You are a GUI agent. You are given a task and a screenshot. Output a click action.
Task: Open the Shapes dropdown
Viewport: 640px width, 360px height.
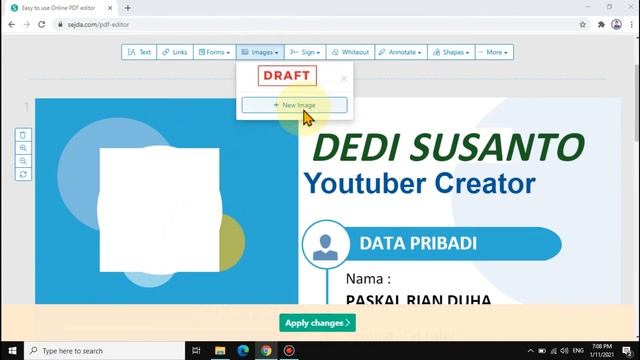(x=451, y=52)
